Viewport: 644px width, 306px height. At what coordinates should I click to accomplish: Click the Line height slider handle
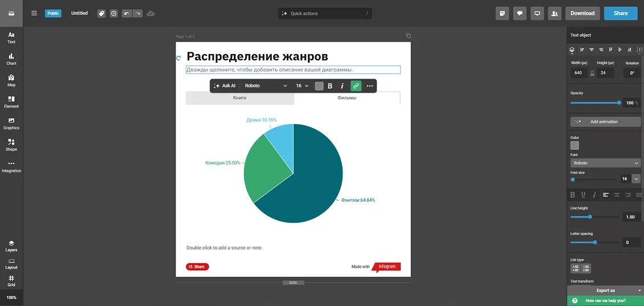point(590,217)
